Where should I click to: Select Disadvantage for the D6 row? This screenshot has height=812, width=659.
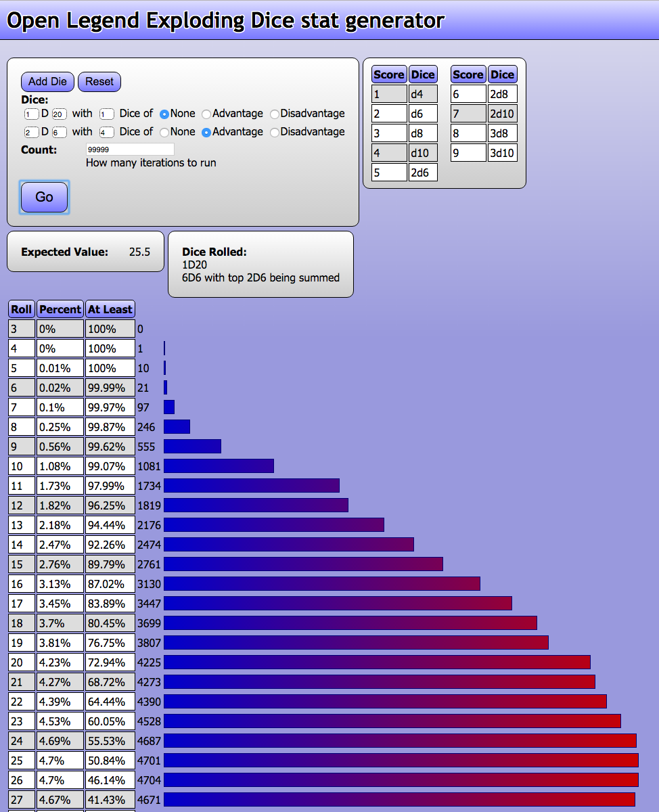click(x=274, y=132)
